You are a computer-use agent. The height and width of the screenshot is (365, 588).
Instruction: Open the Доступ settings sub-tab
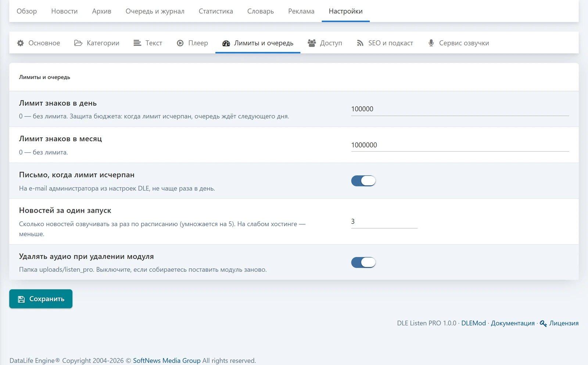point(325,43)
